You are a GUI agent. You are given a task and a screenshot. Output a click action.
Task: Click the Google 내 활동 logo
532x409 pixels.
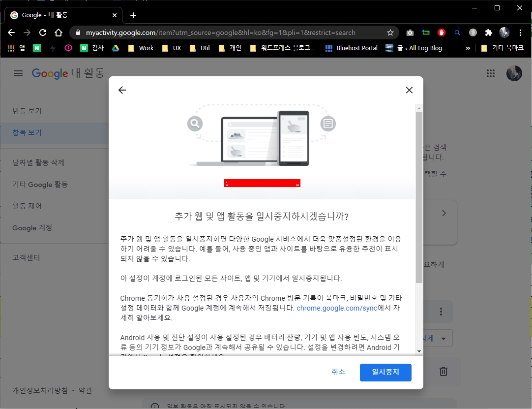click(x=68, y=73)
